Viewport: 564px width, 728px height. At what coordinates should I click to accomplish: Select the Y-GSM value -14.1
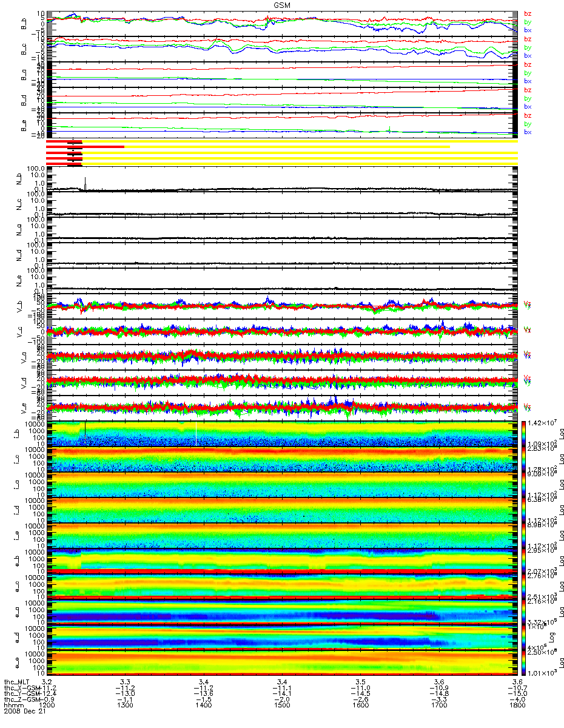pyautogui.click(x=281, y=693)
